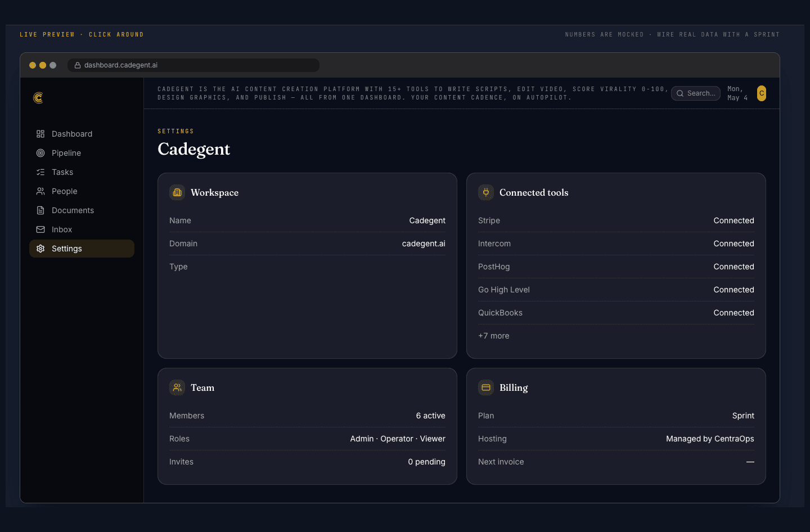Click the Hosting row label

pyautogui.click(x=492, y=439)
